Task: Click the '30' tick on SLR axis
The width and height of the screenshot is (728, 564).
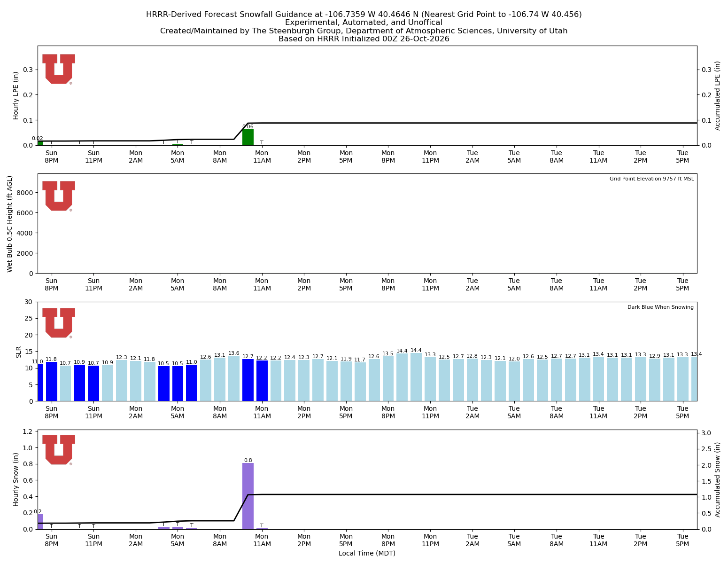Action: (29, 302)
